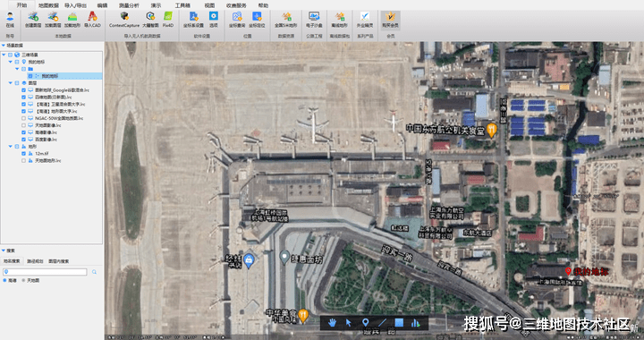Click into the place search input field
Screen dimensions: 644x340
point(45,272)
